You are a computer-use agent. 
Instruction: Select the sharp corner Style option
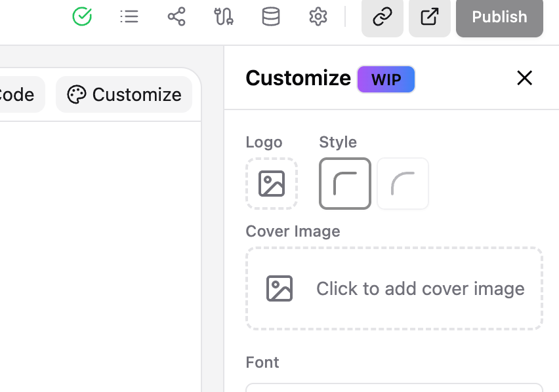(x=344, y=184)
